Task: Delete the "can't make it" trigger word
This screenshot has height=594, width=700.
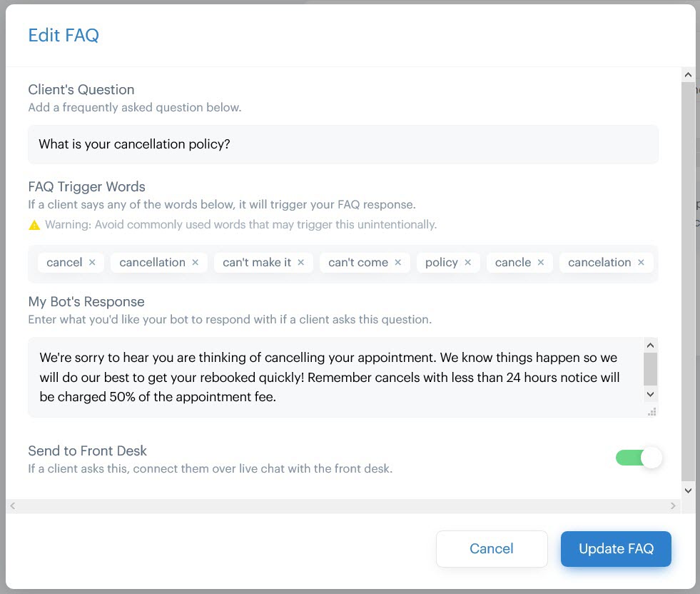Action: point(301,262)
